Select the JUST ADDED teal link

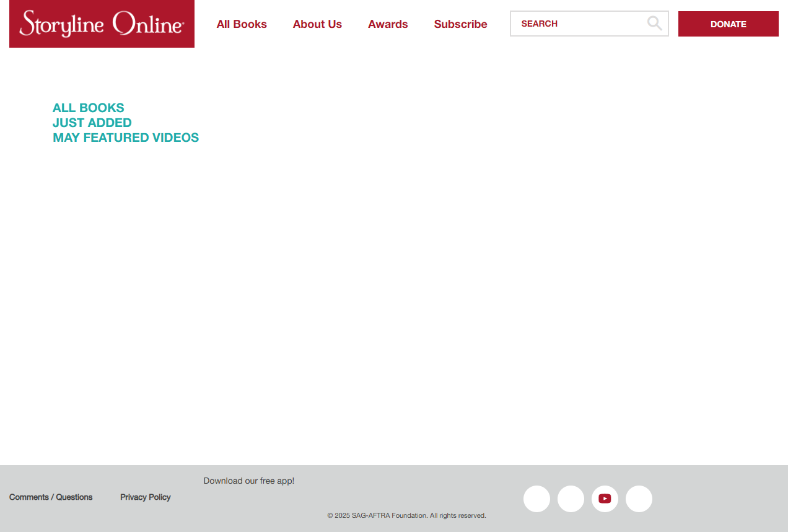click(92, 123)
